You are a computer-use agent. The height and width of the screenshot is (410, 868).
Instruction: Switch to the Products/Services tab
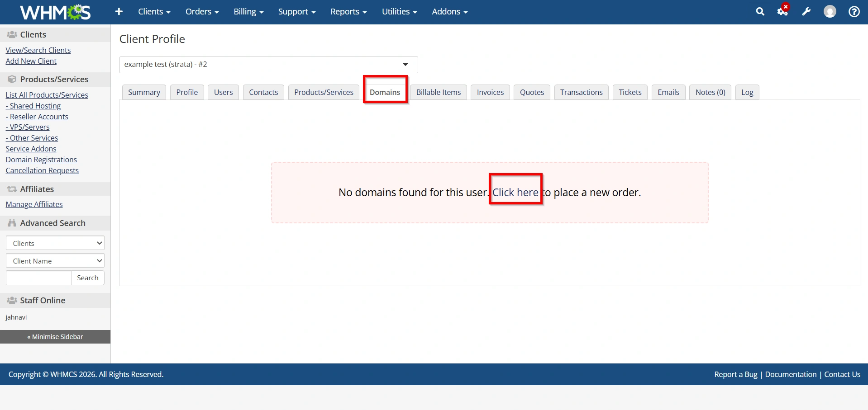[324, 92]
